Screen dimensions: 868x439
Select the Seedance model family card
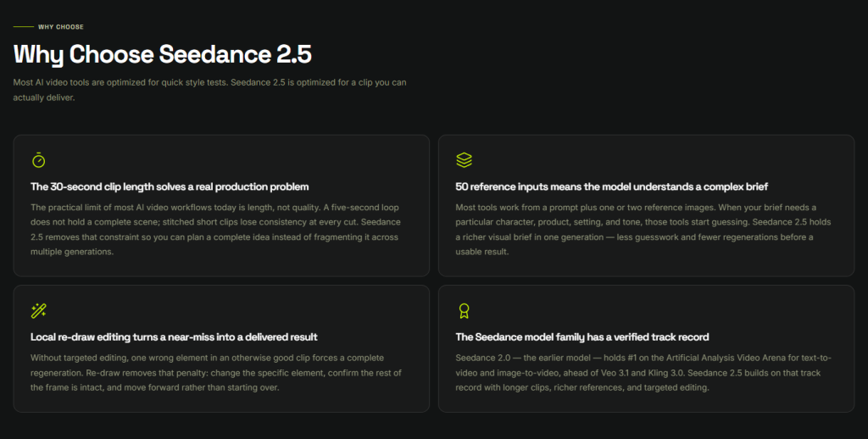[647, 349]
